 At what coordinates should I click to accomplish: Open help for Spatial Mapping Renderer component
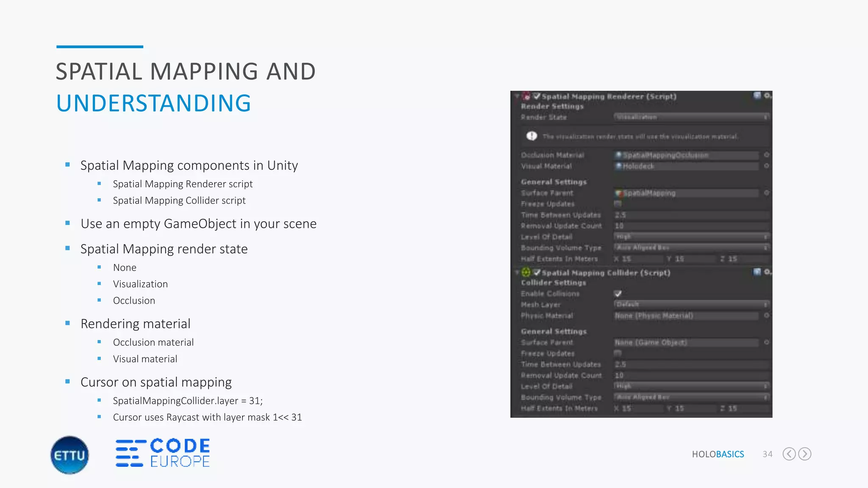757,96
